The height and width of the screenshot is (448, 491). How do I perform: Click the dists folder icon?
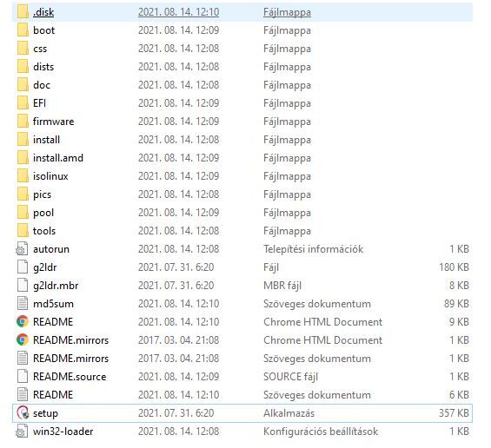23,67
